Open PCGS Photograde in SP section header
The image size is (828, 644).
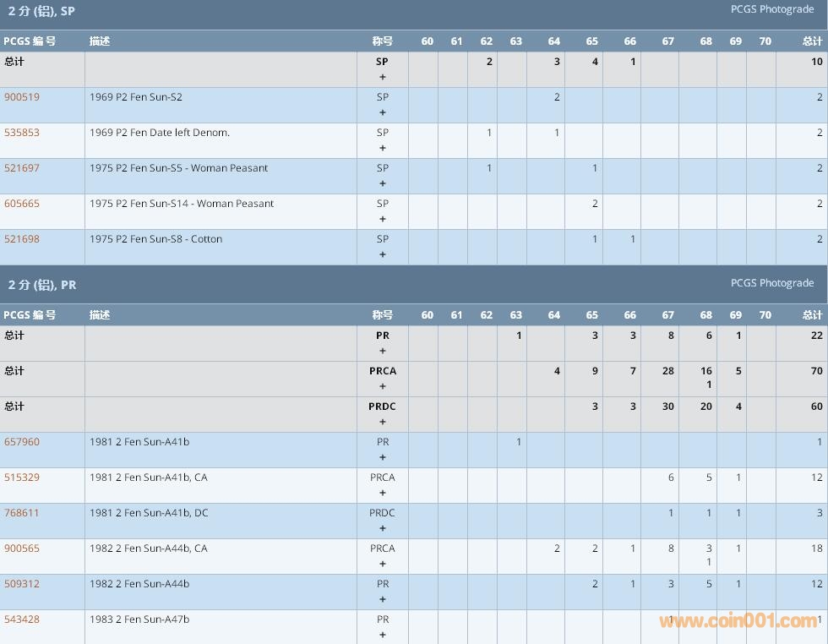(x=772, y=9)
